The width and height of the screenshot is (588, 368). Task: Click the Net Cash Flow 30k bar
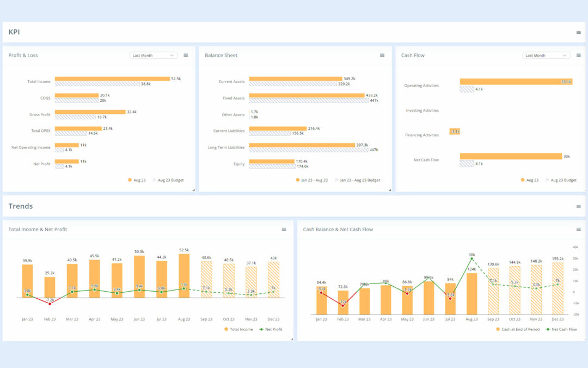(x=511, y=156)
